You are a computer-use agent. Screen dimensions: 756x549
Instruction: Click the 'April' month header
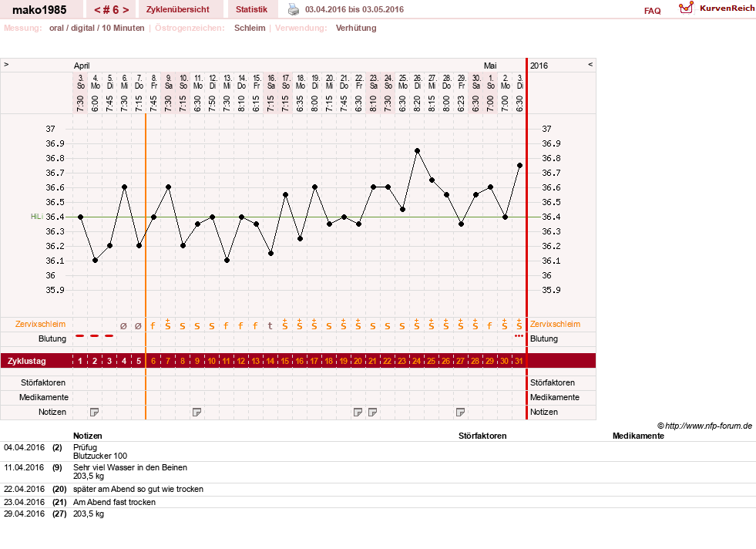point(82,66)
